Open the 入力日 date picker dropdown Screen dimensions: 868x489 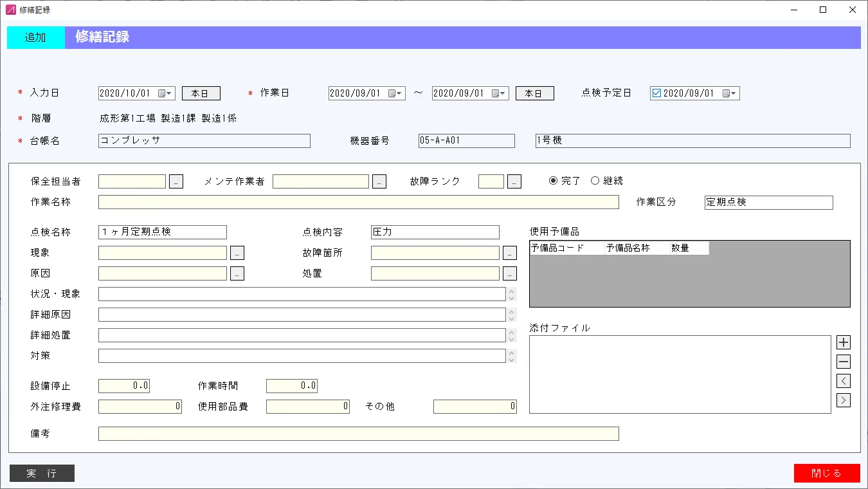[x=168, y=93]
